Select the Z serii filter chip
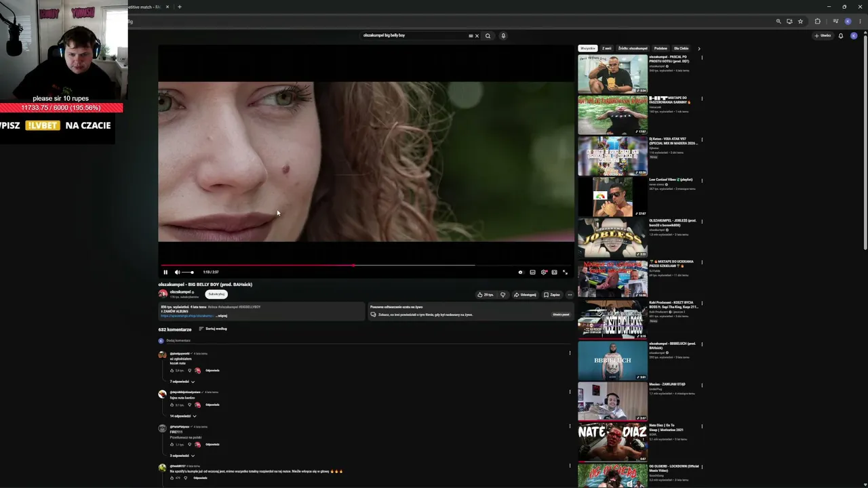Viewport: 868px width, 488px height. (x=607, y=49)
